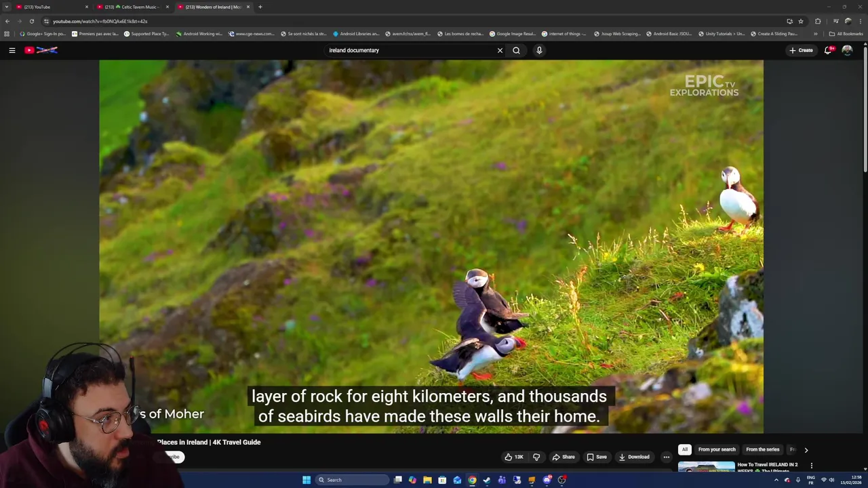Go back in browser history
Image resolution: width=868 pixels, height=488 pixels.
pyautogui.click(x=7, y=21)
